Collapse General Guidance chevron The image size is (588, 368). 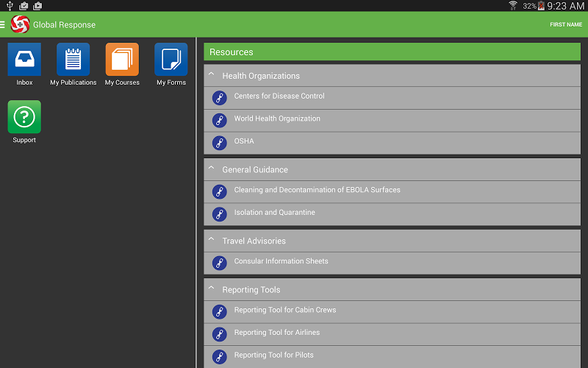click(211, 168)
